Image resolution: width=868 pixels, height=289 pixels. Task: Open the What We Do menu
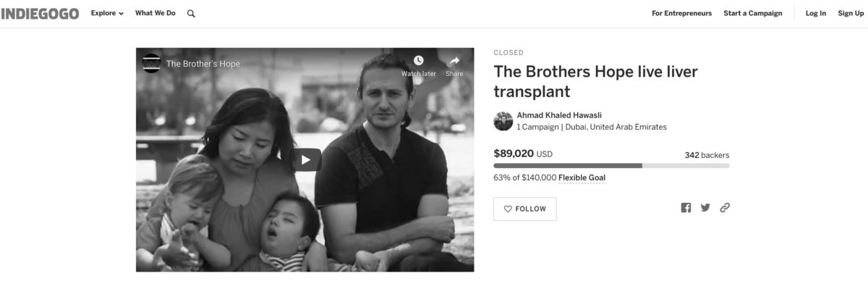pyautogui.click(x=156, y=13)
